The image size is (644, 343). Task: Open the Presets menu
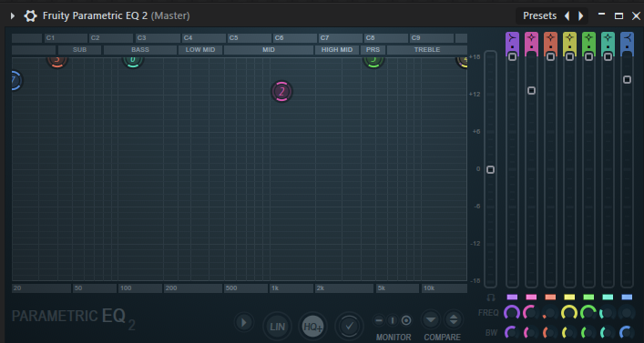tap(539, 16)
